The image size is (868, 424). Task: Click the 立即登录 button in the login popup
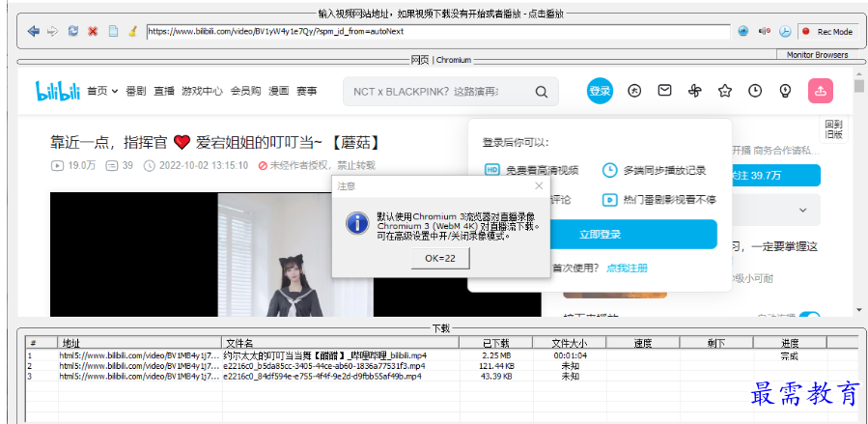600,234
